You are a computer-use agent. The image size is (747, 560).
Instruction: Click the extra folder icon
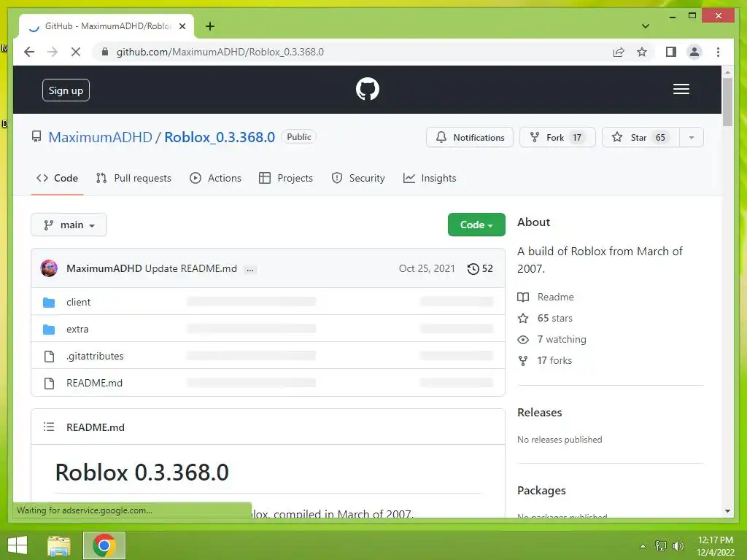tap(49, 330)
